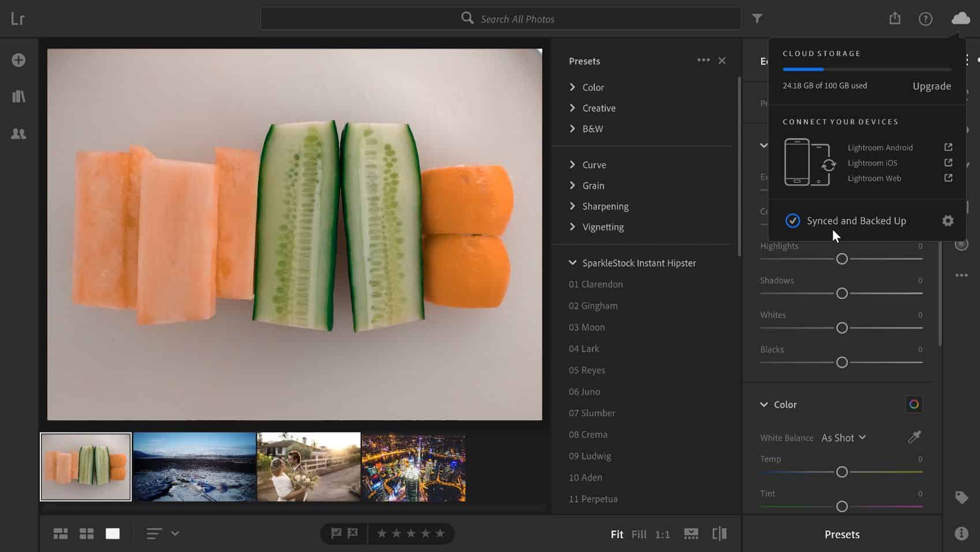Set zoom to Fill
The height and width of the screenshot is (552, 980).
tap(639, 534)
